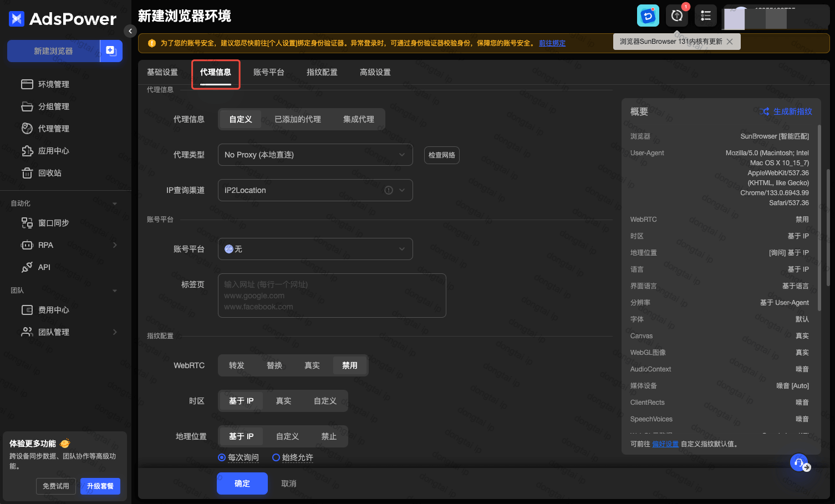This screenshot has height=504, width=835.
Task: Click the blue sync icon in header
Action: [x=648, y=16]
